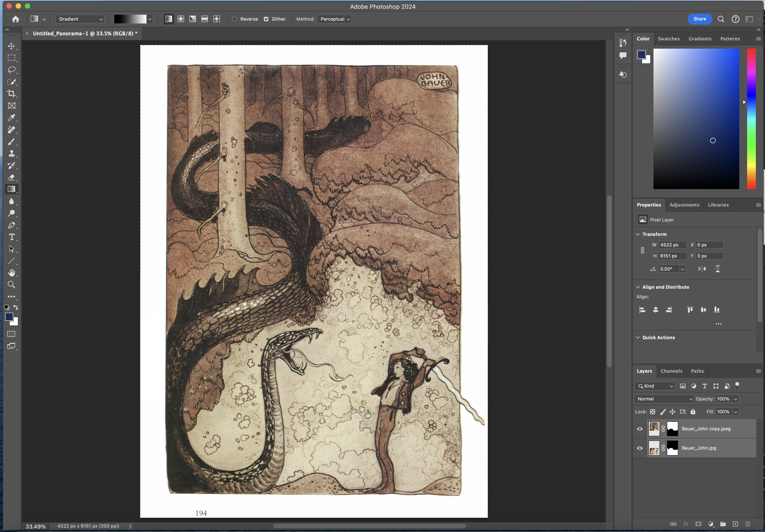Enable the Reverse checkbox
Screen dimensions: 765x532
click(x=235, y=19)
